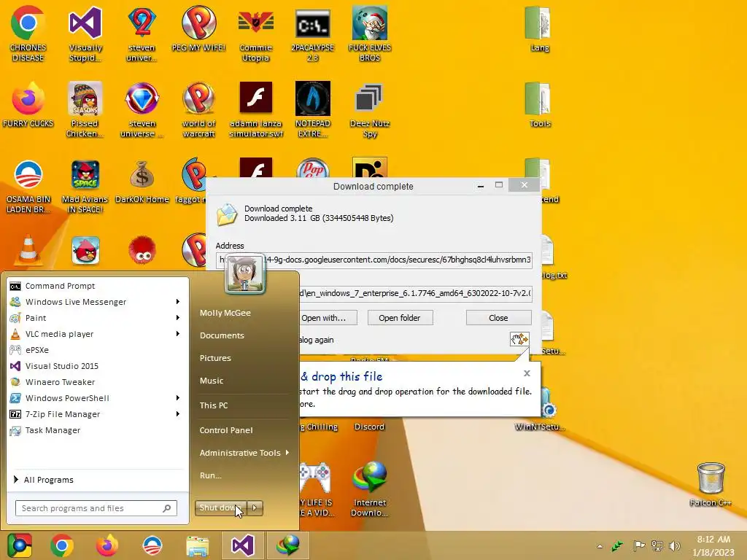Expand the Windows Live Messenger submenu arrow
Image resolution: width=747 pixels, height=560 pixels.
[x=178, y=301]
